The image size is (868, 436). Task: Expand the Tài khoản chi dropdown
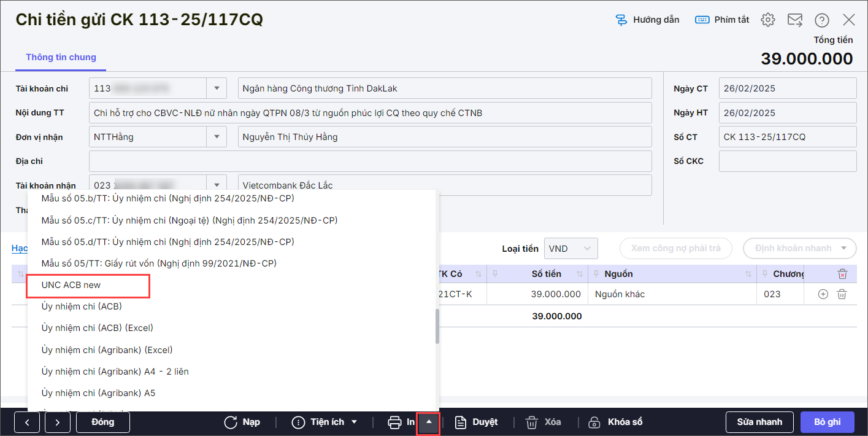(217, 88)
